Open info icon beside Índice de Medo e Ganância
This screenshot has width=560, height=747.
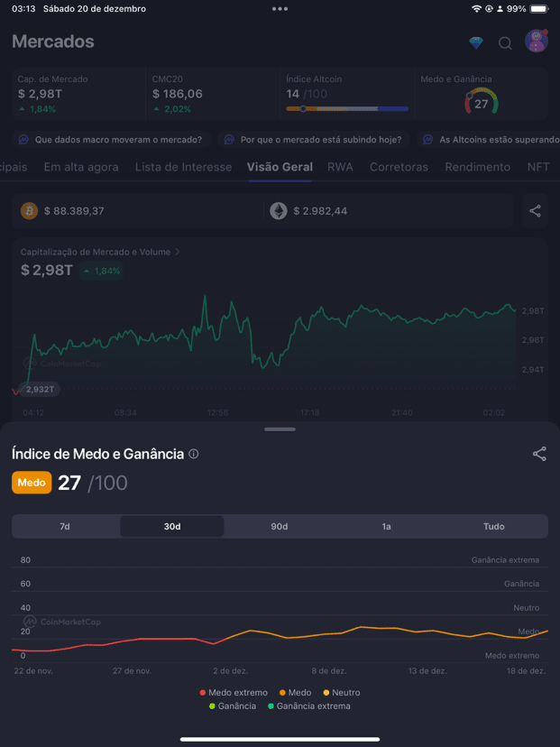click(194, 454)
